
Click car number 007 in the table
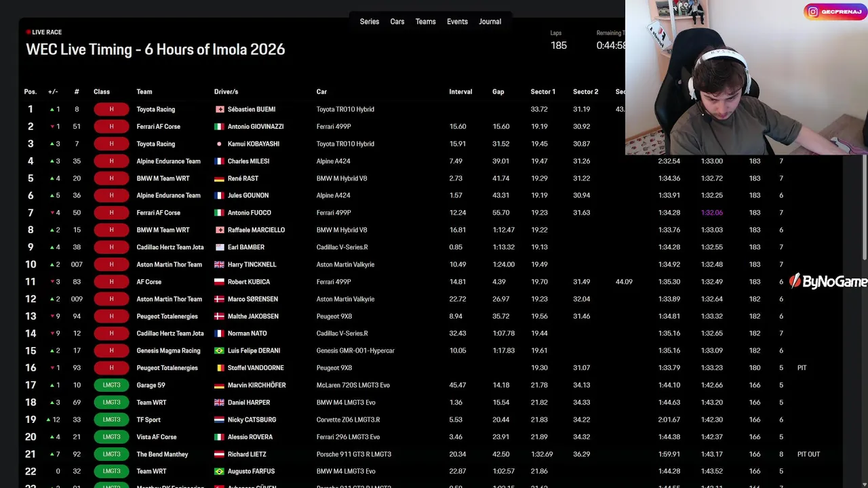[77, 264]
